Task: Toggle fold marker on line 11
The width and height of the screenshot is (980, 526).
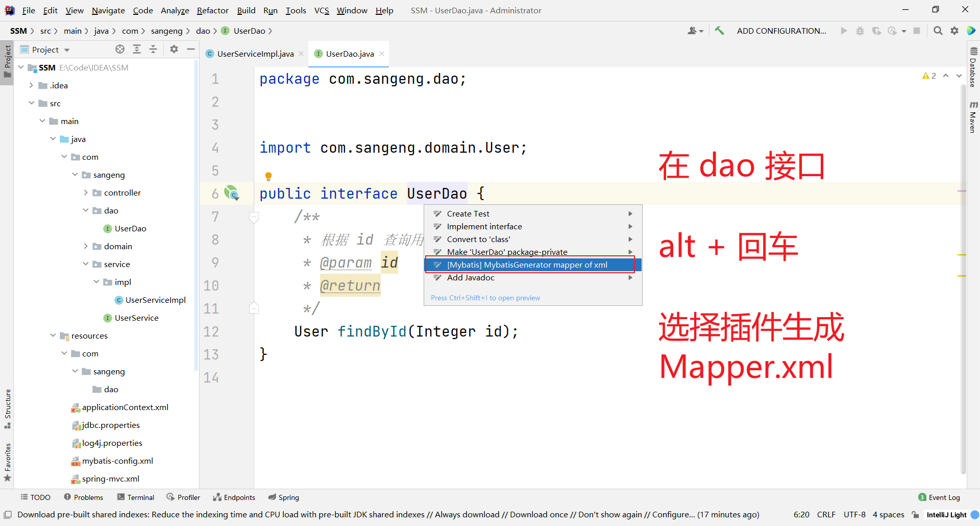Action: (x=254, y=308)
